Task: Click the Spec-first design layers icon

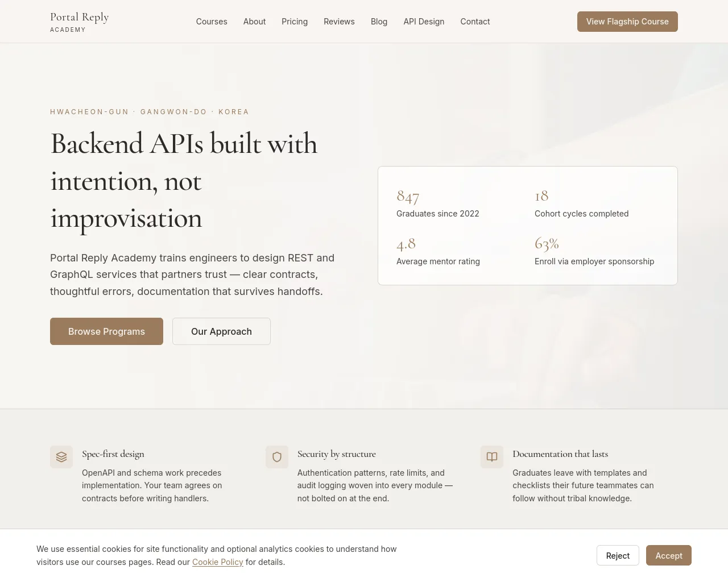Action: pyautogui.click(x=61, y=457)
